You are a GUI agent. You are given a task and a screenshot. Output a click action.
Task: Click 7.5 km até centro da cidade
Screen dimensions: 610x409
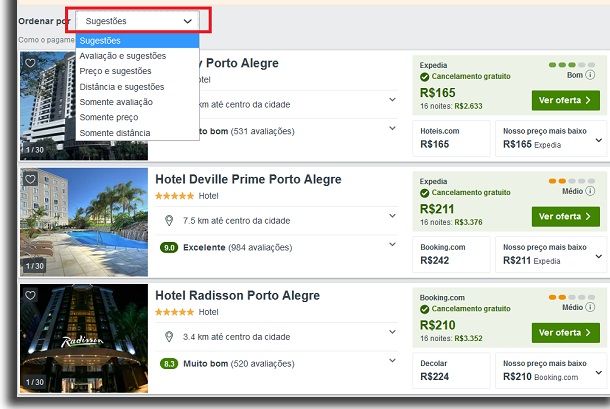point(237,221)
